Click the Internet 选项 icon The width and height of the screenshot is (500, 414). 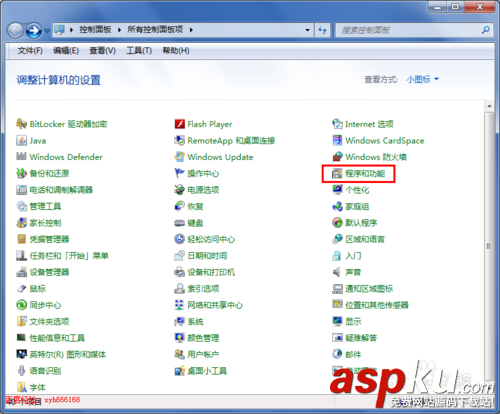[337, 124]
